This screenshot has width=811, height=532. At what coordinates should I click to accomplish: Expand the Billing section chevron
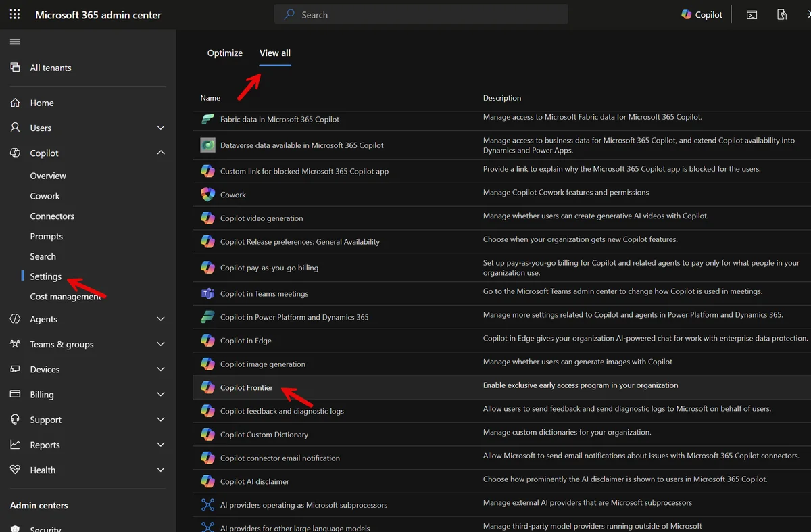(161, 394)
